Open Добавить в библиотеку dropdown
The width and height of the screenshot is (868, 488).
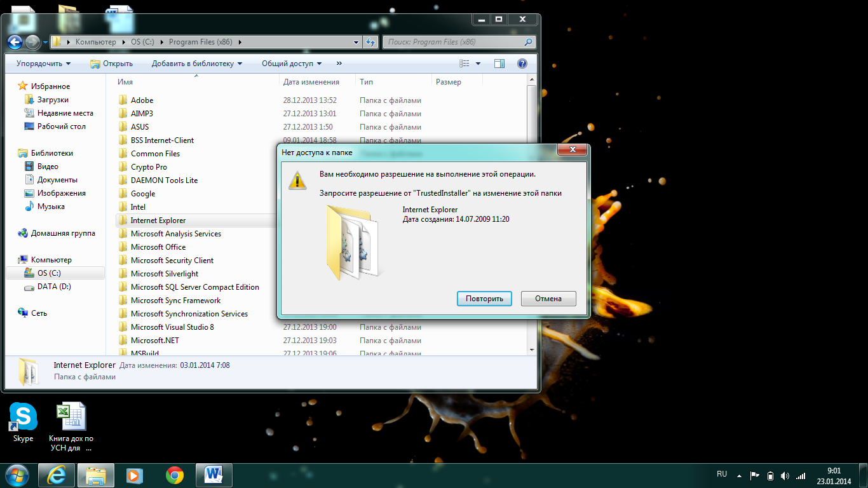pos(197,64)
